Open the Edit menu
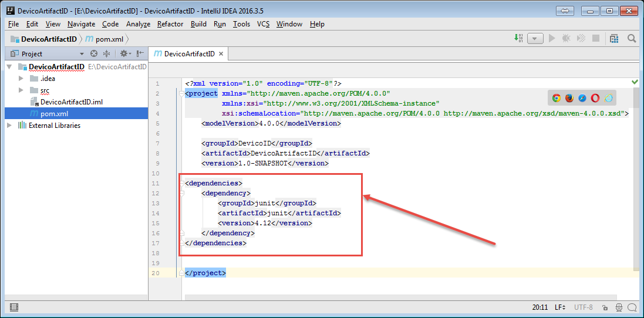Image resolution: width=644 pixels, height=318 pixels. pos(32,24)
